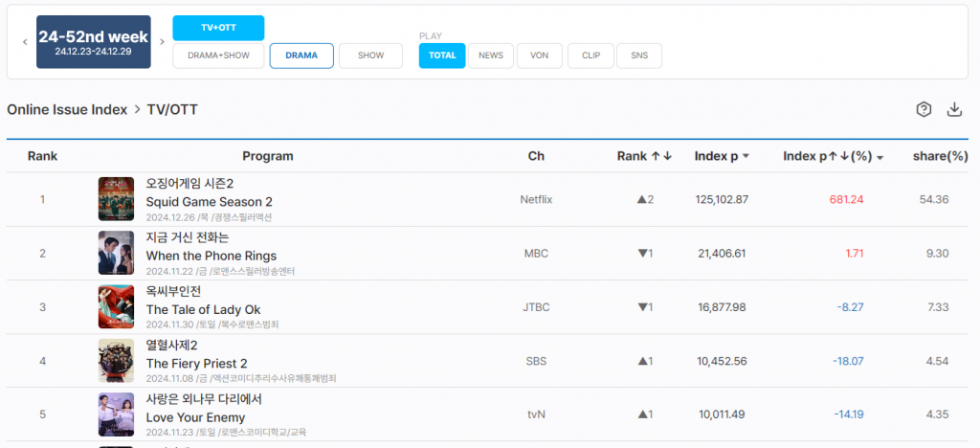Open the When the Phone Rings poster
This screenshot has width=980, height=448.
click(x=116, y=253)
